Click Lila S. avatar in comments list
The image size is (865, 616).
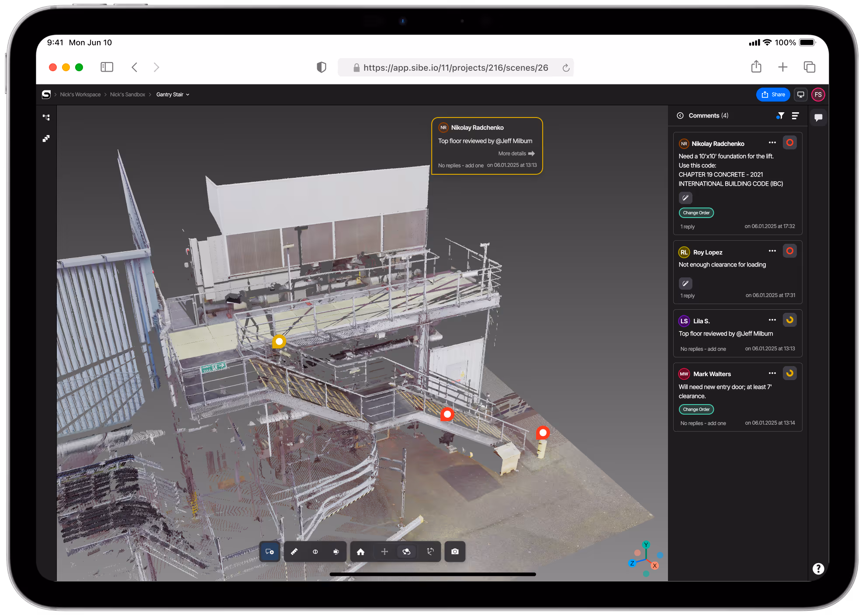(x=684, y=321)
